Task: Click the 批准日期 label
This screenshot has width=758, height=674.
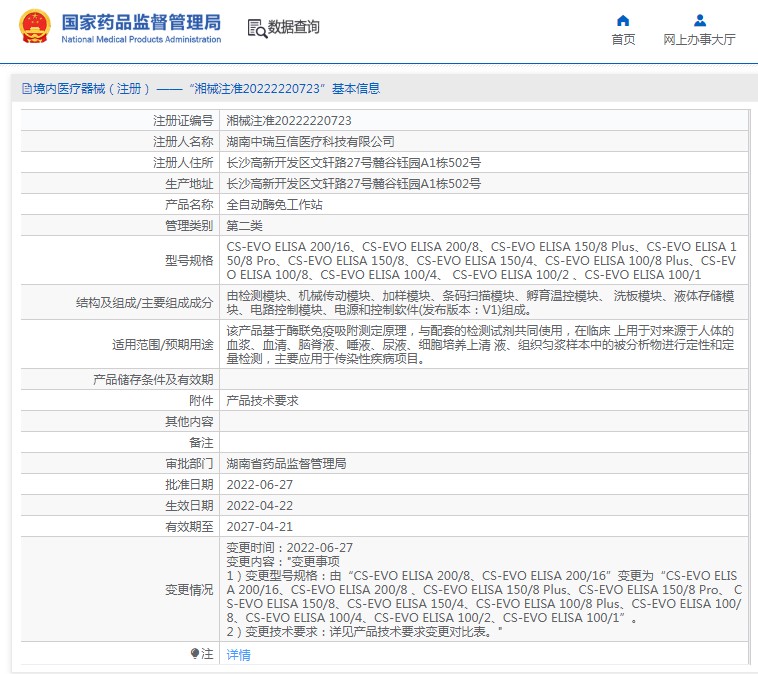Action: (189, 484)
